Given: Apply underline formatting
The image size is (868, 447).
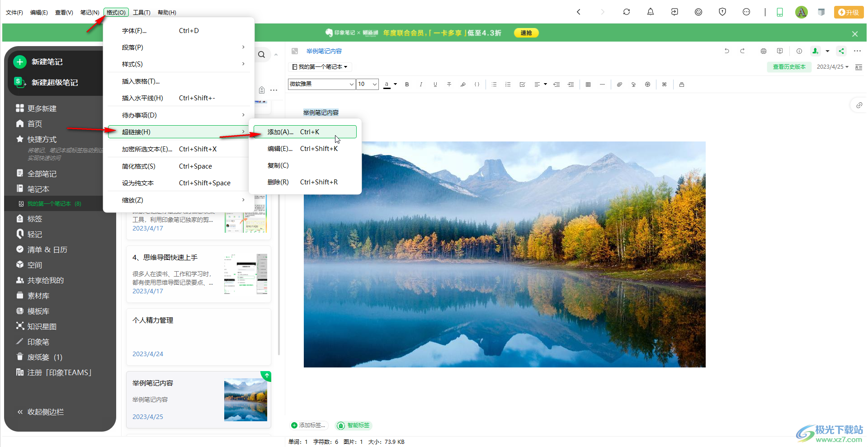Looking at the screenshot, I should tap(435, 85).
